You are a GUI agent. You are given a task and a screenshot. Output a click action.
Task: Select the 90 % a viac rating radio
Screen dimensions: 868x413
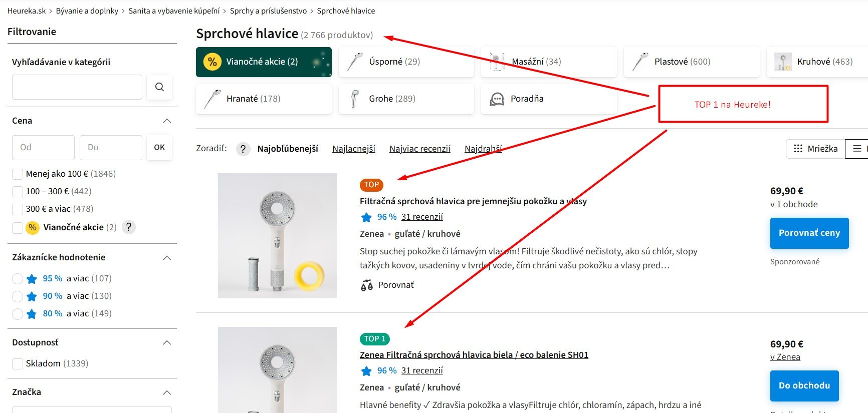click(x=18, y=296)
